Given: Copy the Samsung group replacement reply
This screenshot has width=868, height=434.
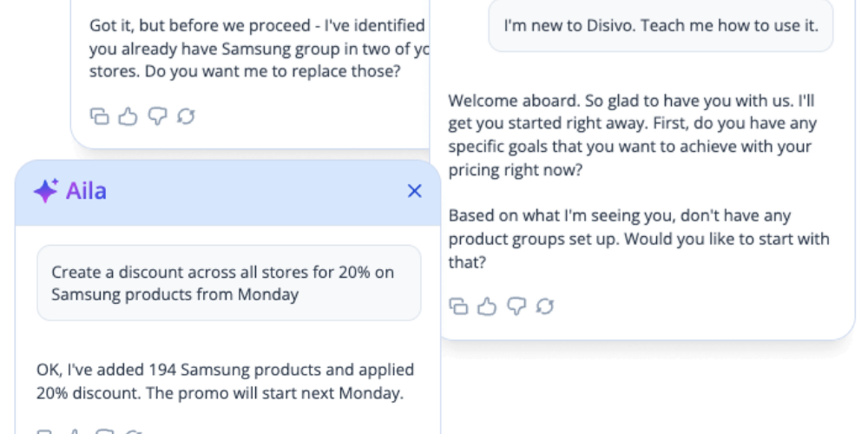Looking at the screenshot, I should pyautogui.click(x=100, y=116).
